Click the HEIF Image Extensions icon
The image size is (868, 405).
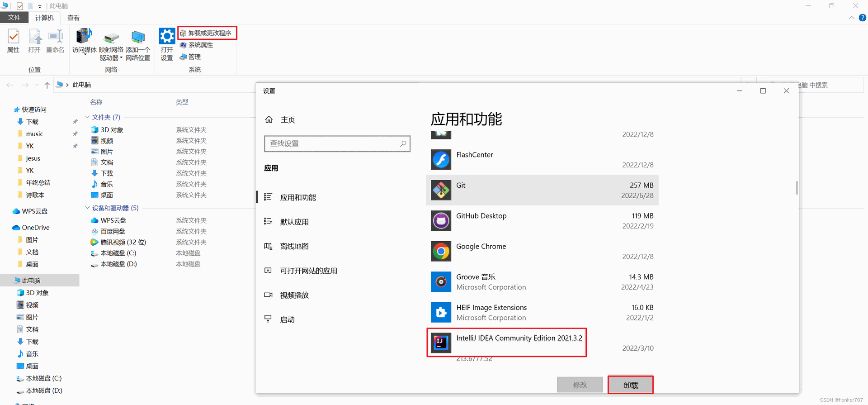(441, 312)
